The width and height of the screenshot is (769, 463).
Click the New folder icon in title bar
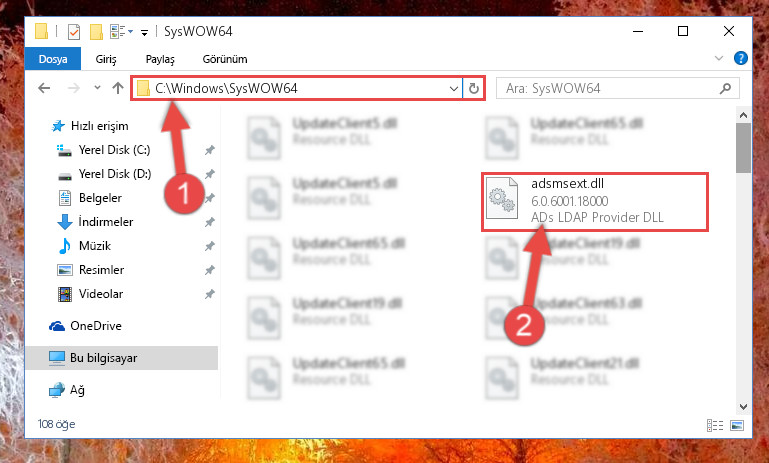(96, 32)
